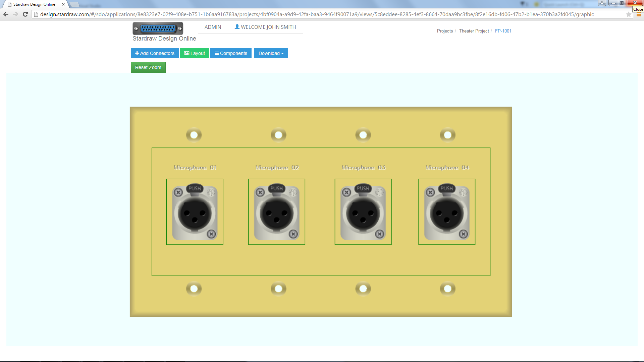Go to Projects breadcrumb link
644x362 pixels.
click(x=445, y=31)
